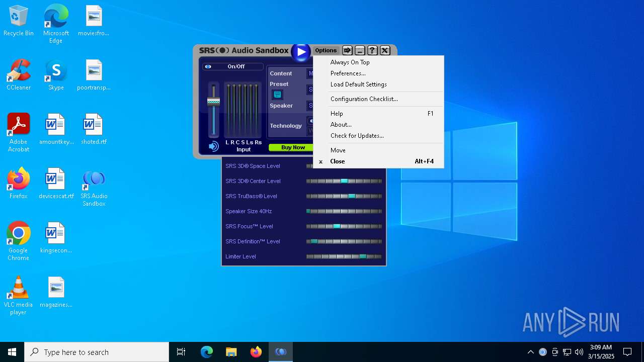This screenshot has height=362, width=644.
Task: Select Move in the menu
Action: [378, 150]
